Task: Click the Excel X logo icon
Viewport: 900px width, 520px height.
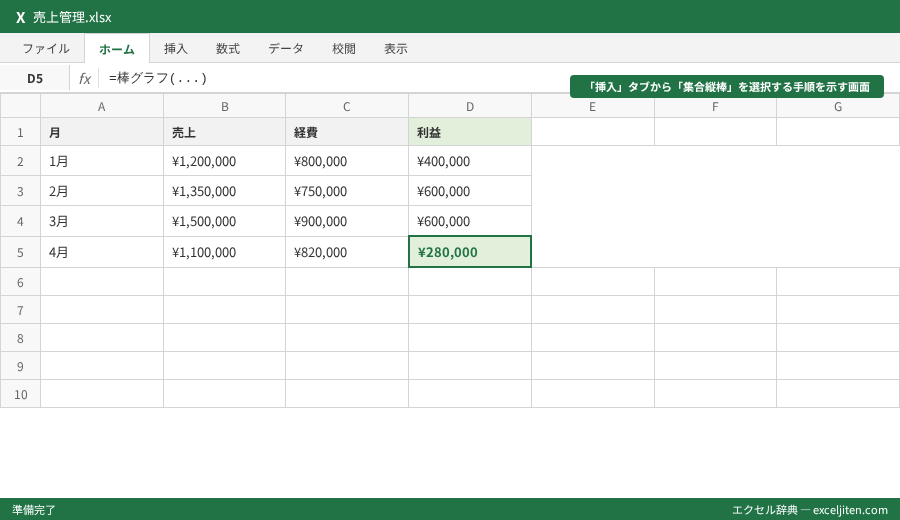Action: (x=21, y=18)
